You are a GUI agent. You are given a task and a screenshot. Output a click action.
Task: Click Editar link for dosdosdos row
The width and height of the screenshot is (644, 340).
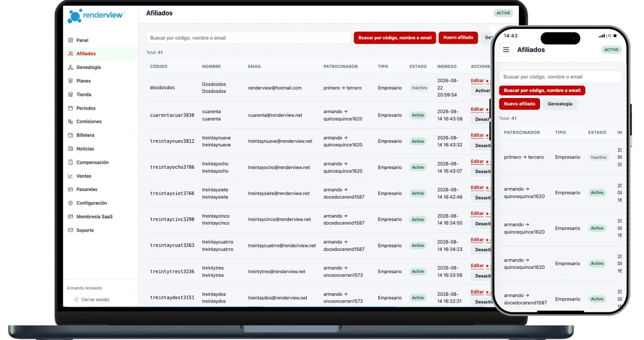point(477,81)
